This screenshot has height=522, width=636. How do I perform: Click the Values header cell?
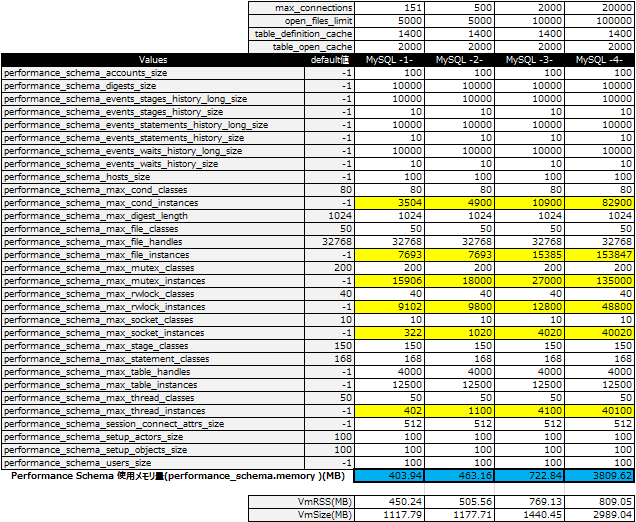coord(153,60)
